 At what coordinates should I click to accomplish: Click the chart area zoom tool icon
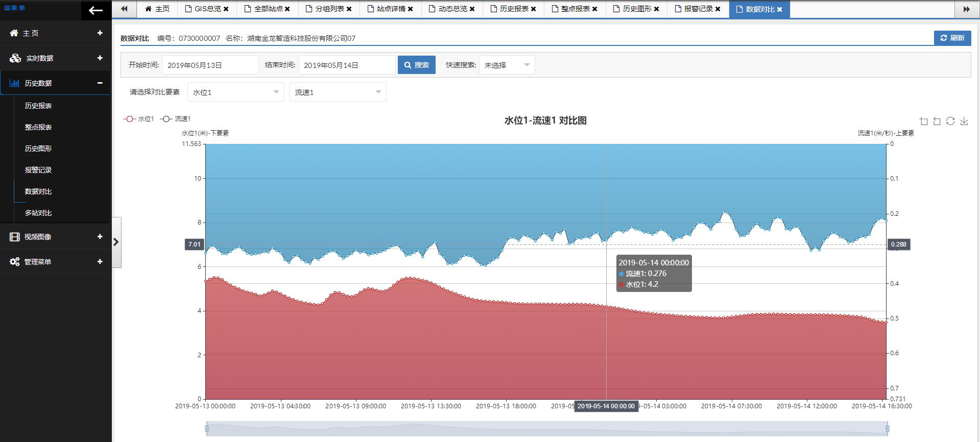pos(923,121)
